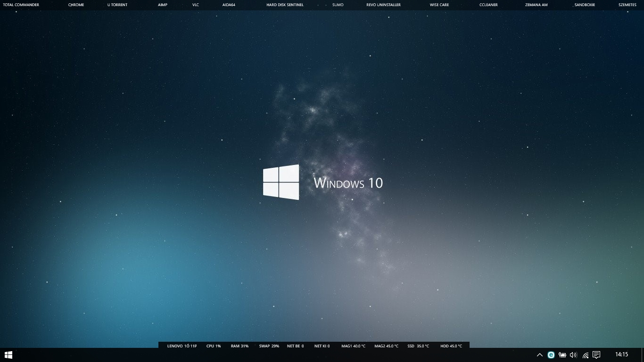
Task: Start AIMP from the top launcher
Action: 163,5
